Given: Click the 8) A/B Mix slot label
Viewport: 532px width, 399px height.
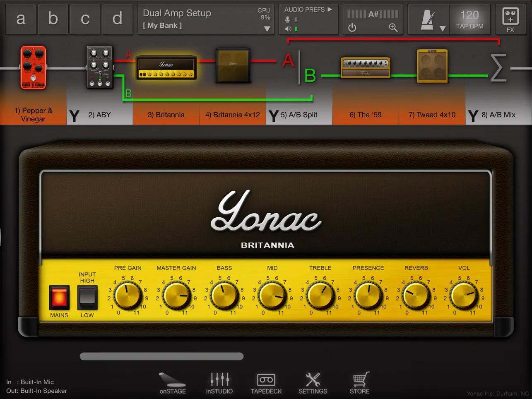Looking at the screenshot, I should click(498, 115).
